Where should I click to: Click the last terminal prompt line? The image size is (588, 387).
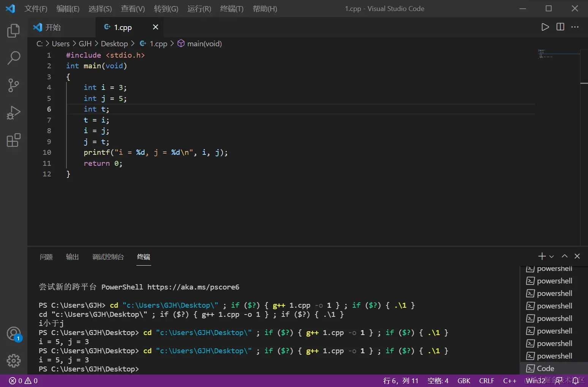pyautogui.click(x=89, y=369)
